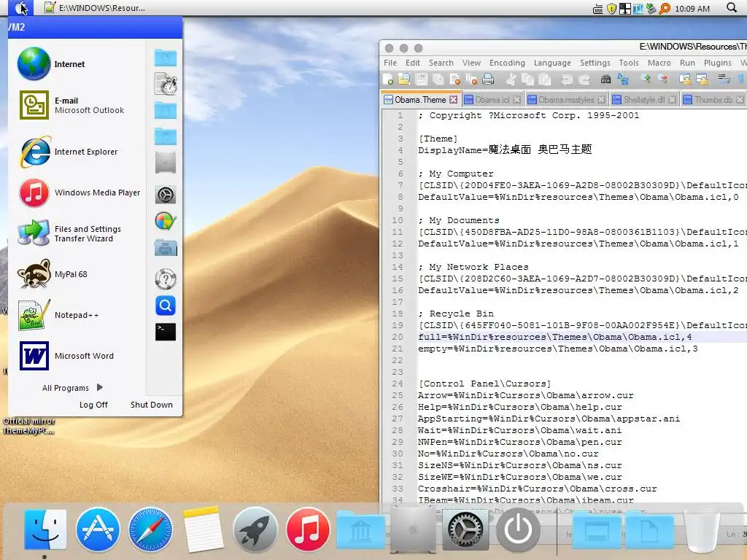
Task: Click the Zoom Out toolbar icon
Action: tap(662, 79)
